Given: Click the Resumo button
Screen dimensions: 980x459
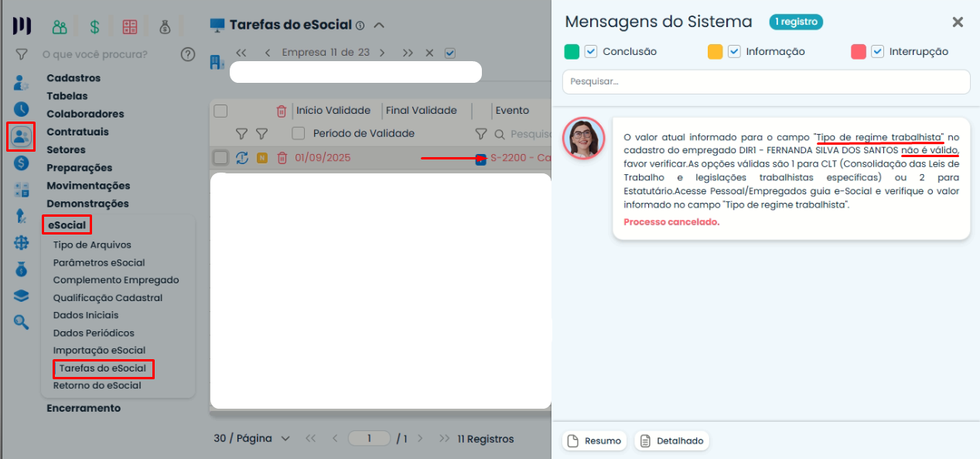Looking at the screenshot, I should [x=594, y=441].
